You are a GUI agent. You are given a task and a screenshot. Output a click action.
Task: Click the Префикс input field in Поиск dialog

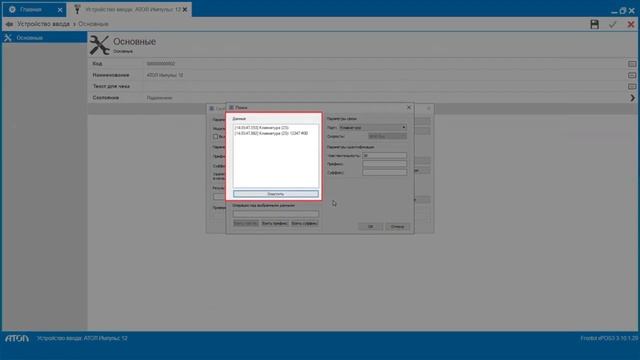[384, 164]
